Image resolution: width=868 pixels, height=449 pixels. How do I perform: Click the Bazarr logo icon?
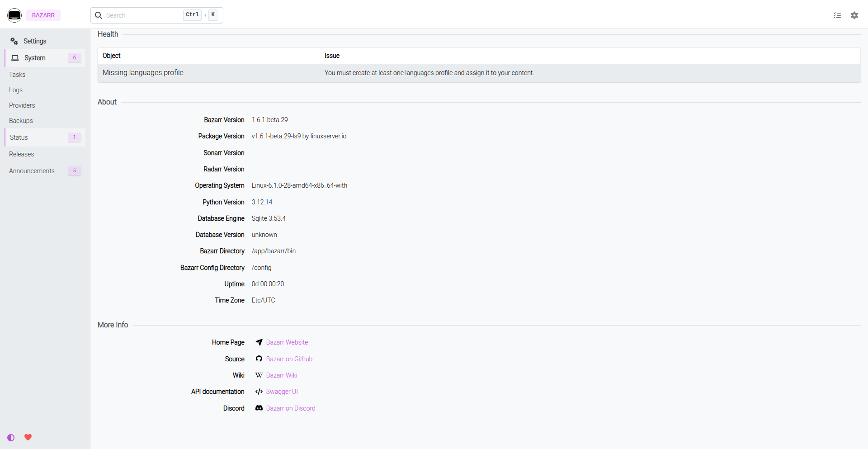tap(14, 15)
